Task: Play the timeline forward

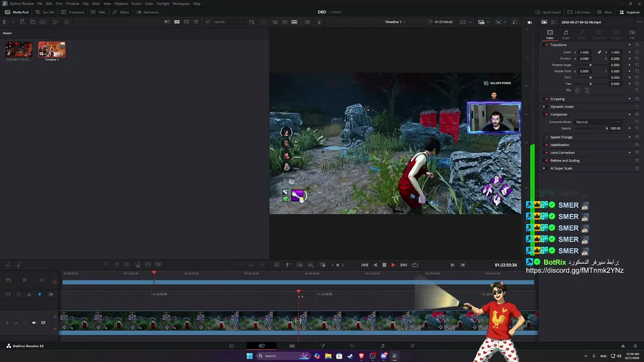Action: point(393,265)
